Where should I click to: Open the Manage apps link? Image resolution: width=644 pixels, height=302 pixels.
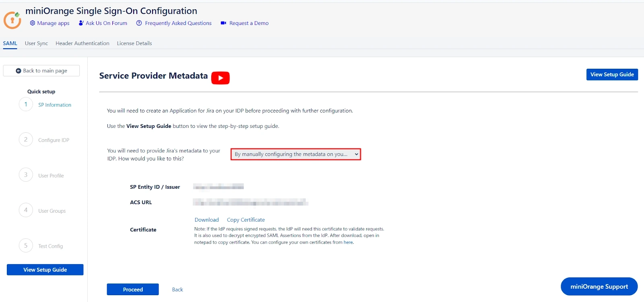pos(53,23)
